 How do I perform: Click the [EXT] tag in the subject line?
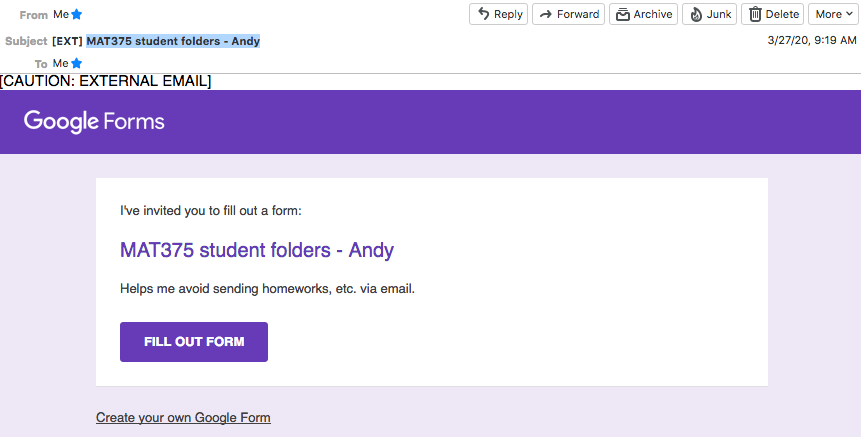tap(67, 41)
